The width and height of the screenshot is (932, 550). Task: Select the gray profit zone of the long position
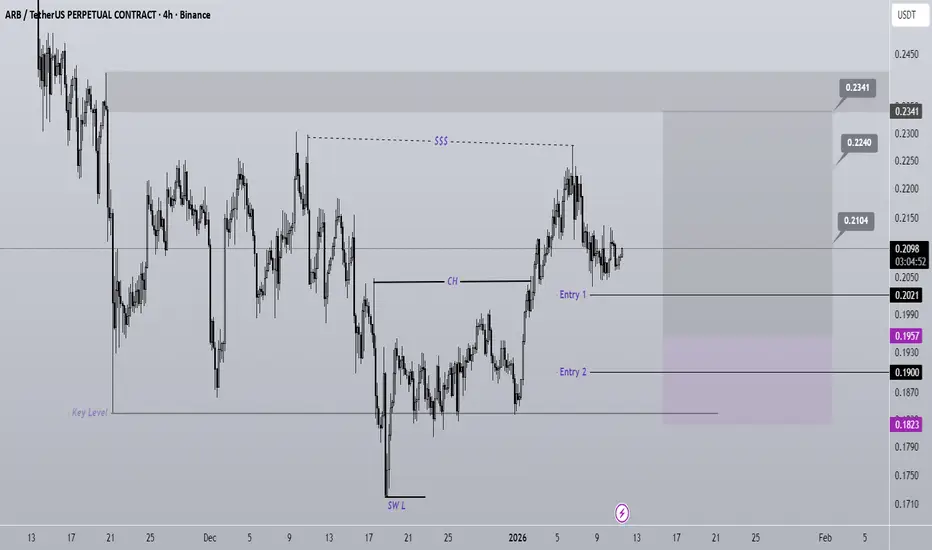pos(747,224)
